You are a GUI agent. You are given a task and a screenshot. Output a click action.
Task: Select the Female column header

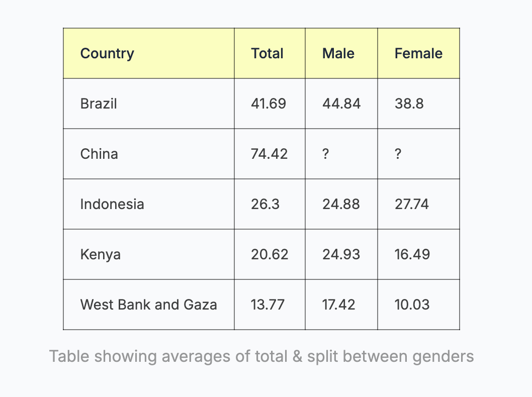[x=418, y=53]
